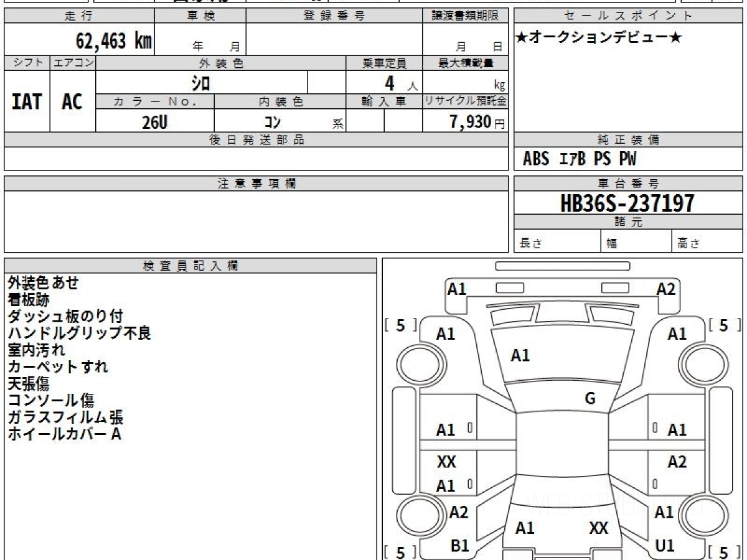Select the シフト label

27,63
